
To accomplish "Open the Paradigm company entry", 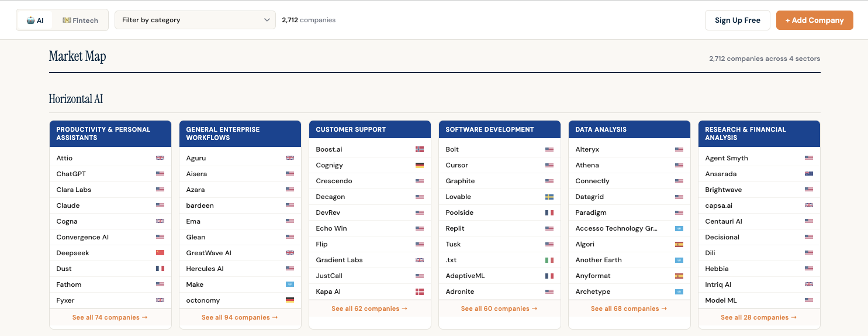I will (x=630, y=212).
